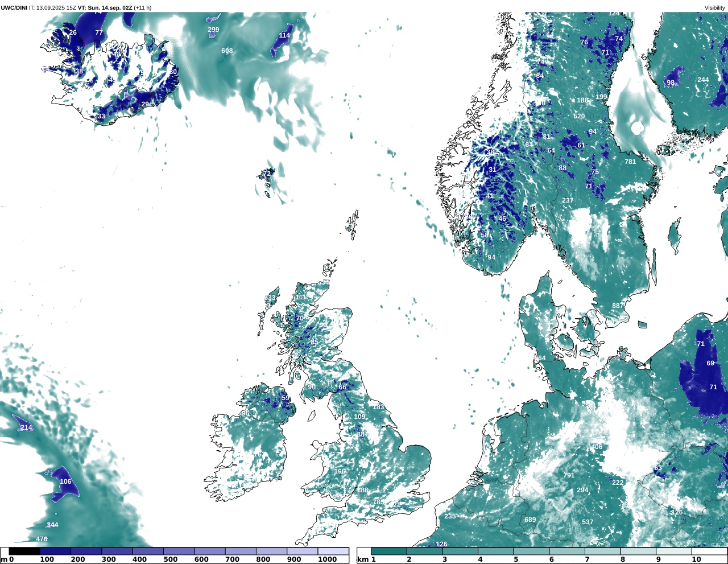Click the value 520 in central Sweden
This screenshot has height=564, width=728.
[579, 117]
